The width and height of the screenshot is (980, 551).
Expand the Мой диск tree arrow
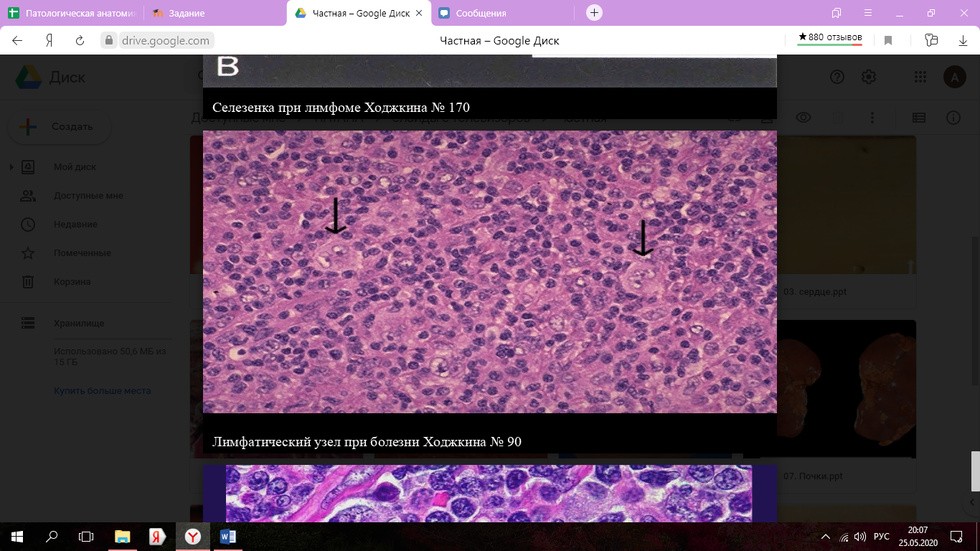click(11, 167)
